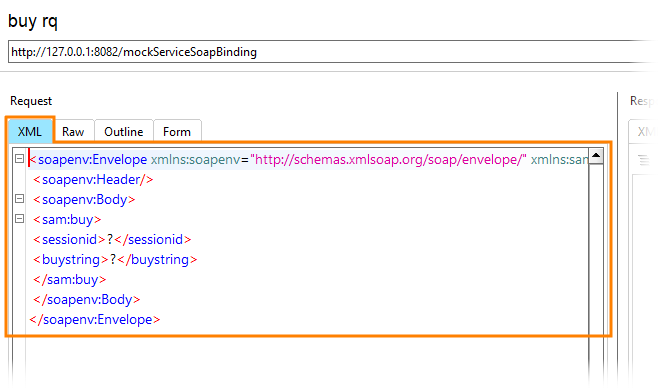Click the closing soapenv:Body tag
The image size is (659, 389).
[x=87, y=300]
